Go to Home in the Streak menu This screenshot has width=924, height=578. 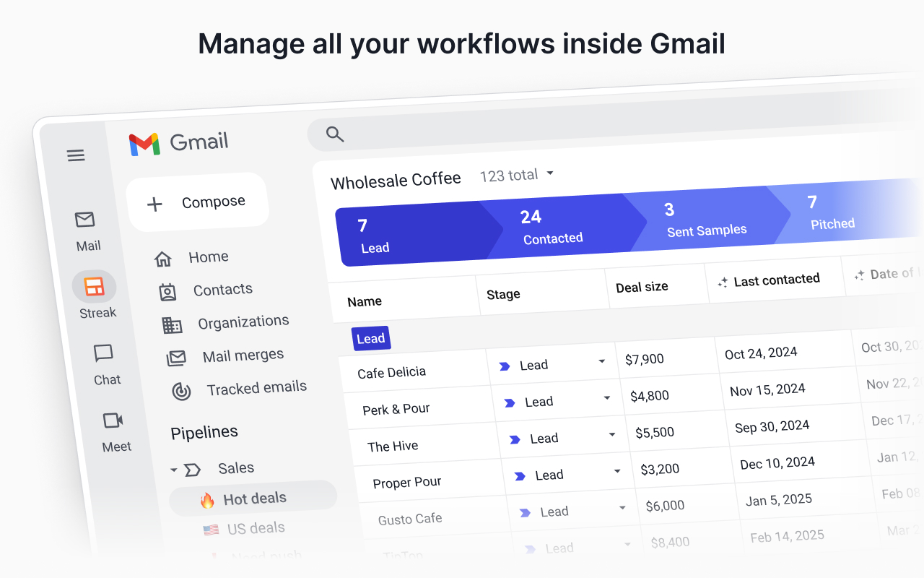(x=209, y=256)
